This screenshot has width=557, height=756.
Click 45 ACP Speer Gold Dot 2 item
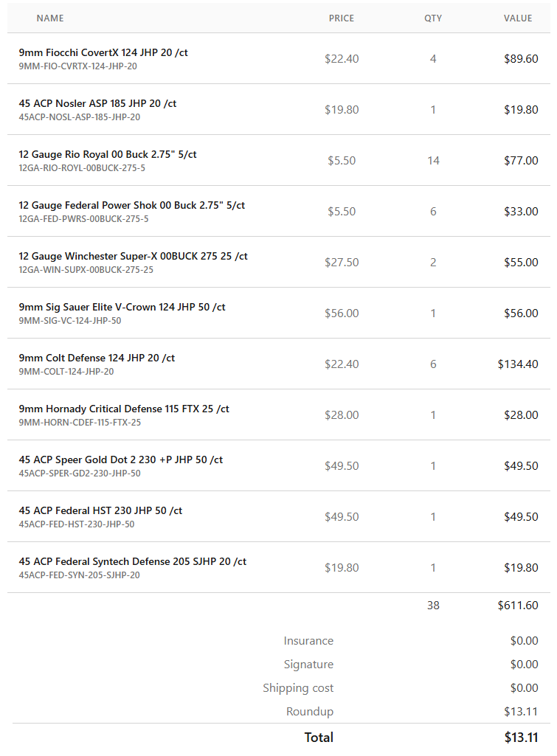(x=120, y=460)
